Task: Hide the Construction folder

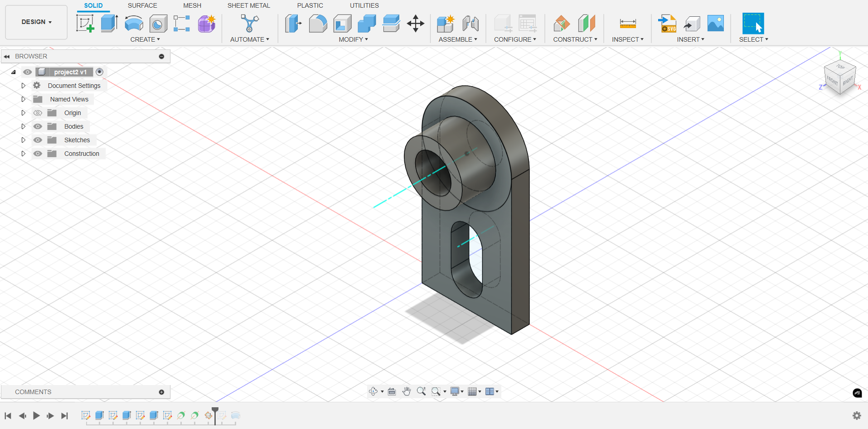Action: point(38,154)
